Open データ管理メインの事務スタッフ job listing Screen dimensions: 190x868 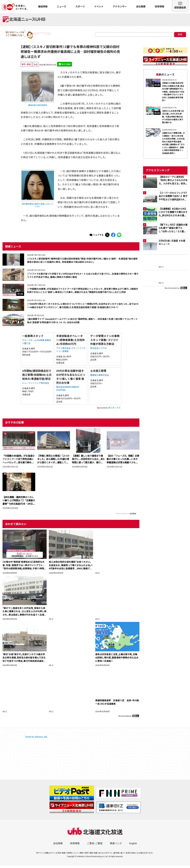click(x=105, y=349)
